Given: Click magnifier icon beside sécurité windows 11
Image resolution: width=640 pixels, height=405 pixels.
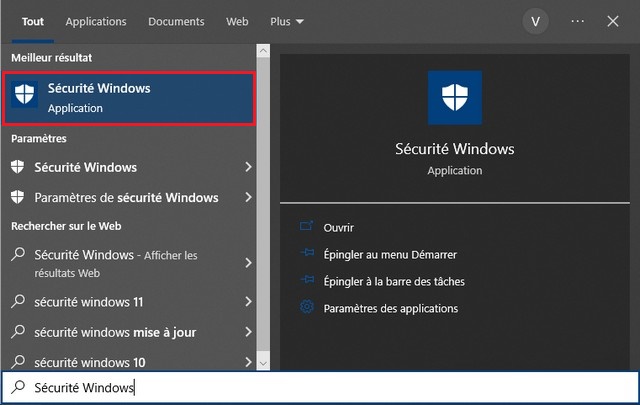Looking at the screenshot, I should pyautogui.click(x=18, y=301).
